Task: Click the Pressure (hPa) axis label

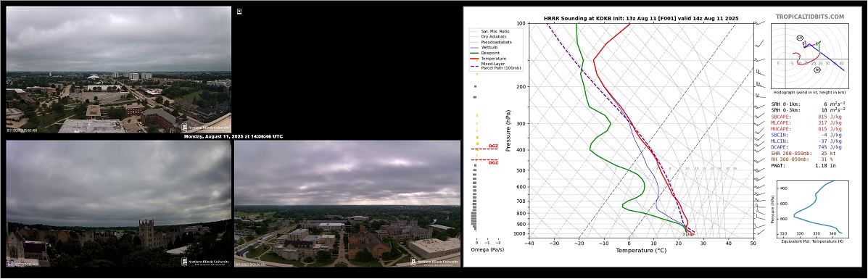Action: (509, 131)
